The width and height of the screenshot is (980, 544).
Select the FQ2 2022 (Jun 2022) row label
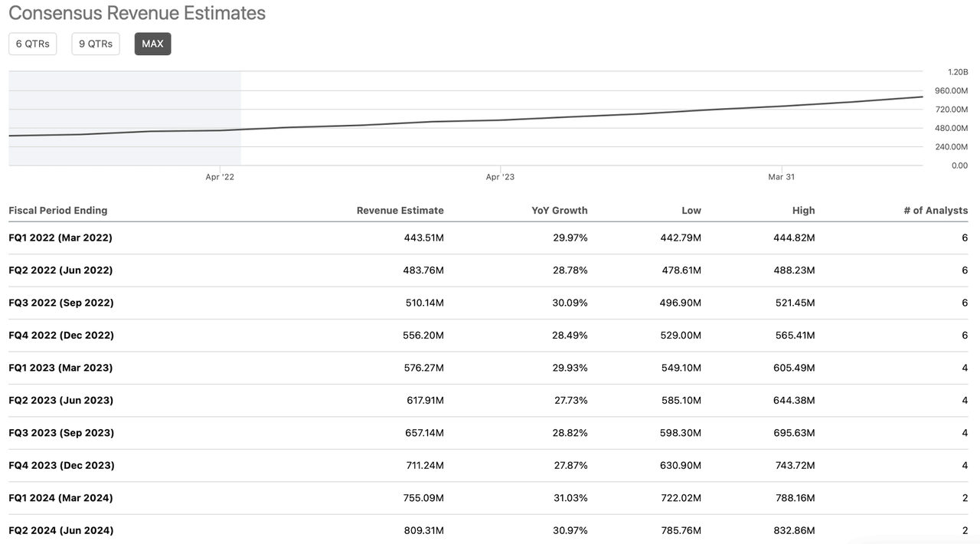pos(60,270)
